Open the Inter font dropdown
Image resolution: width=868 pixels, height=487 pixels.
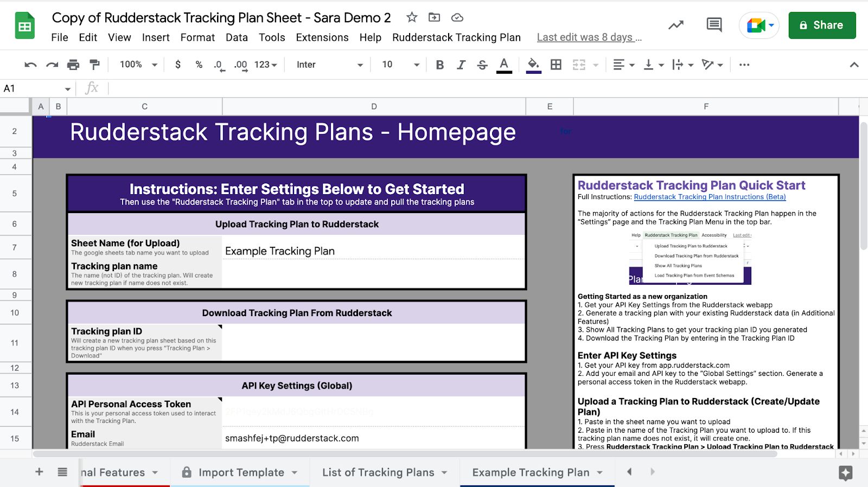click(329, 65)
